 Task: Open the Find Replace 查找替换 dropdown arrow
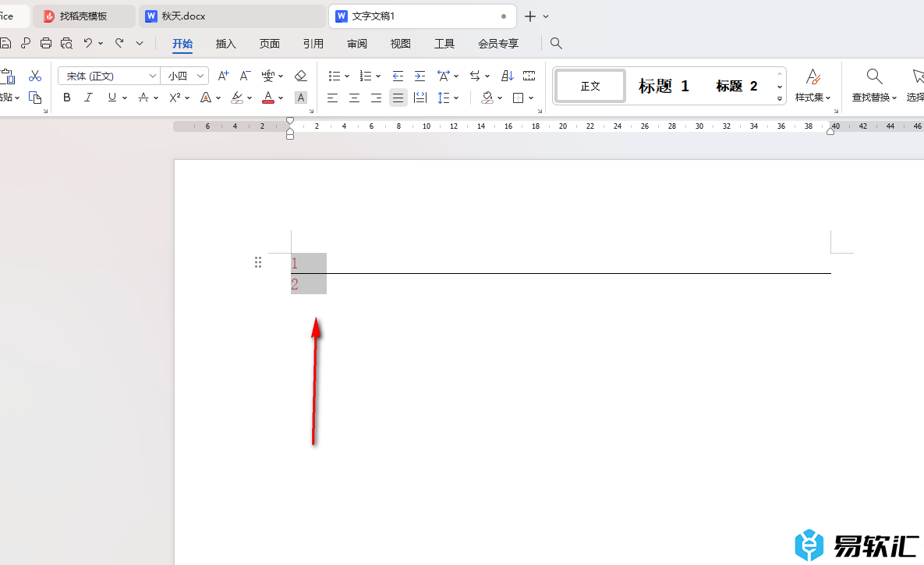(894, 98)
